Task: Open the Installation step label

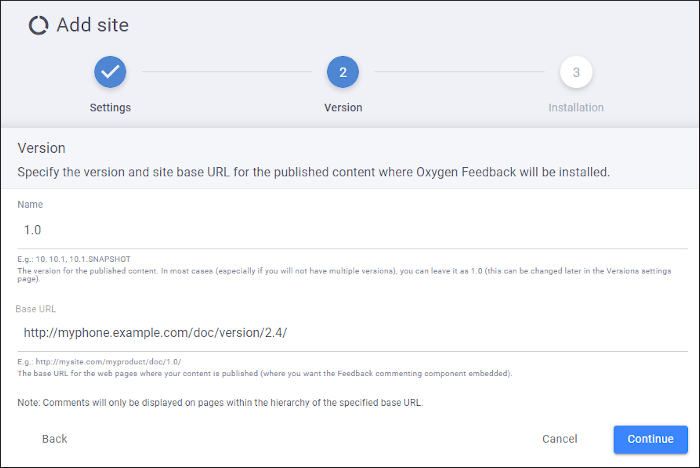Action: 576,107
